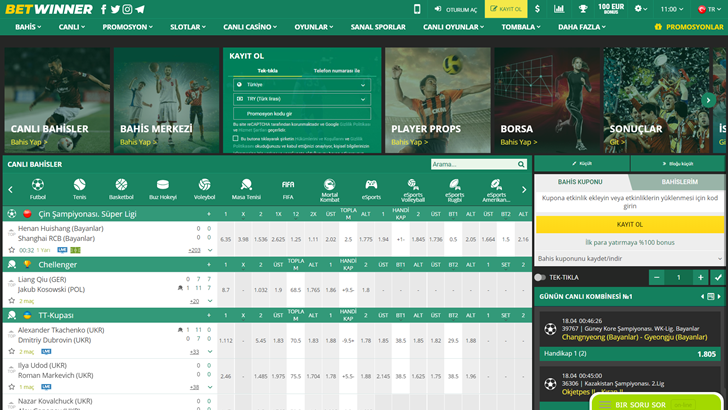
Task: Check the terms agreement checkbox
Action: click(x=235, y=138)
